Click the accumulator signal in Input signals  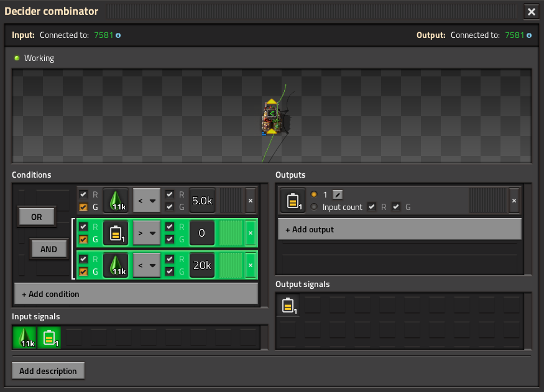(49, 337)
